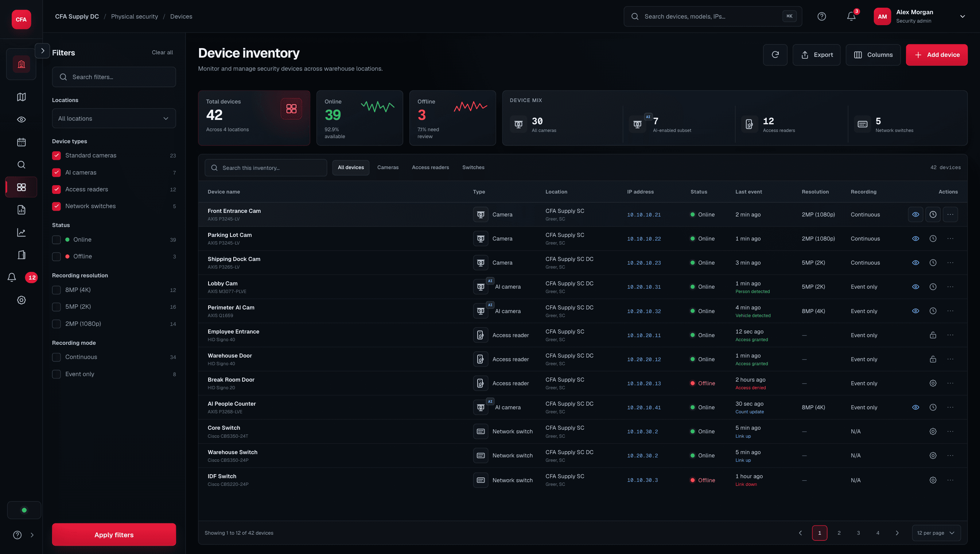Expand the Alex Morgan account menu
Viewport: 980px width, 554px height.
click(x=962, y=16)
